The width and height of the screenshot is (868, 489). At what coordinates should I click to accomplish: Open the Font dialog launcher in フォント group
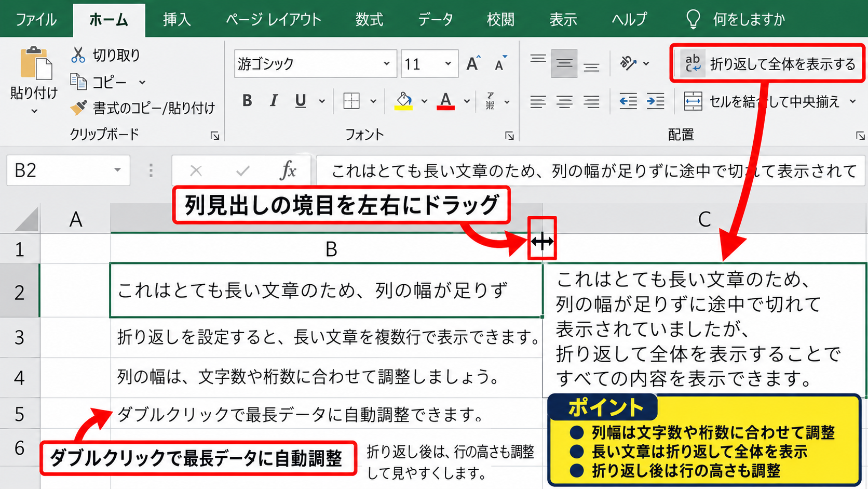(x=509, y=136)
